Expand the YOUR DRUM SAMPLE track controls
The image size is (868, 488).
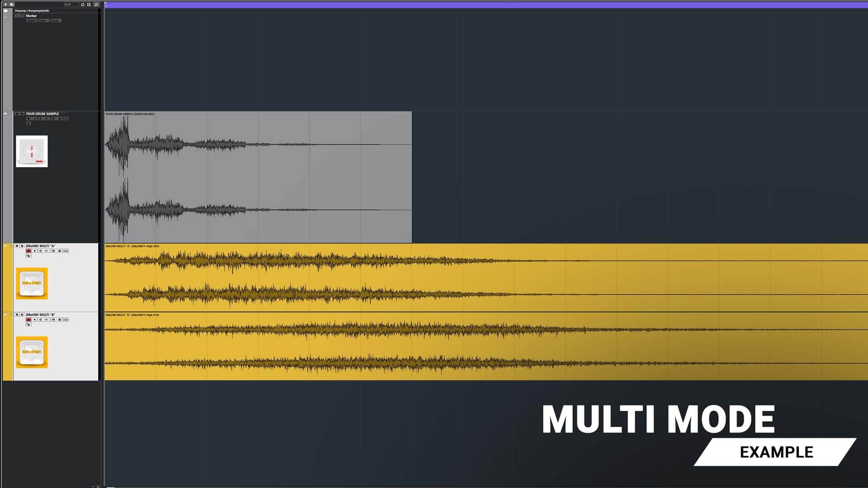(5, 113)
